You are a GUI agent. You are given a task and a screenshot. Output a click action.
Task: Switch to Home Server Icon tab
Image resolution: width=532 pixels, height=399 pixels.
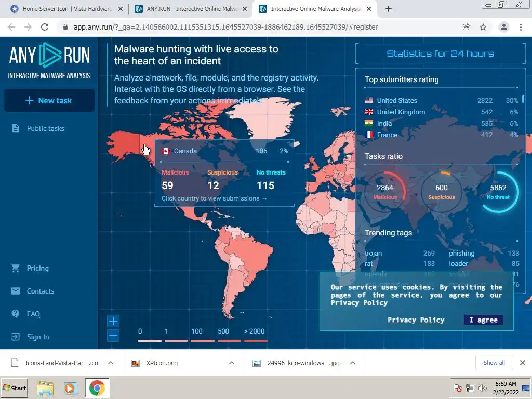pos(67,9)
